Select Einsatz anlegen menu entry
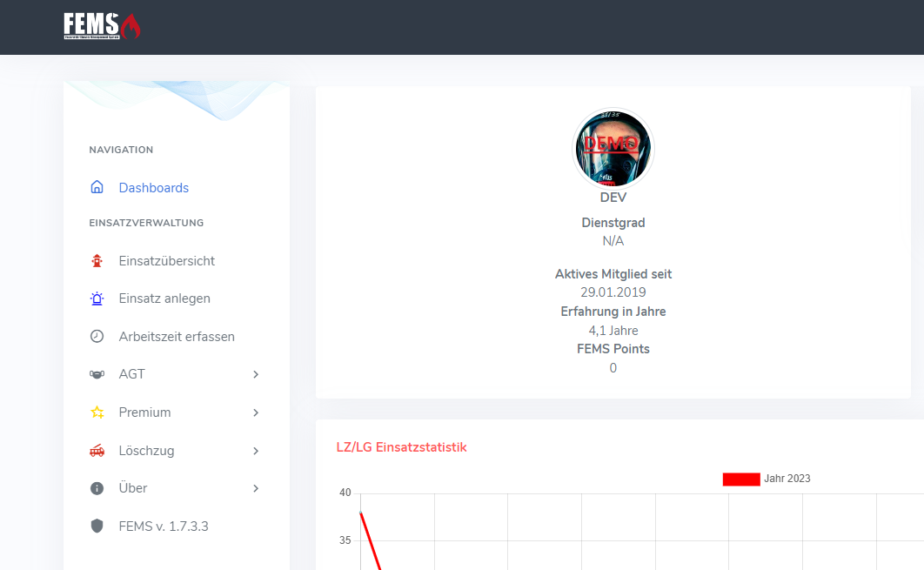924x570 pixels. coord(164,298)
